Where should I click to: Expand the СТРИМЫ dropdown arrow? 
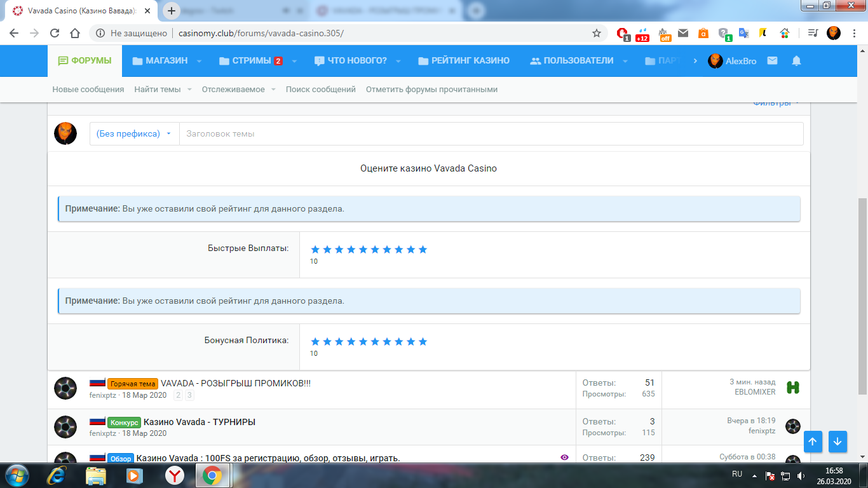(294, 62)
